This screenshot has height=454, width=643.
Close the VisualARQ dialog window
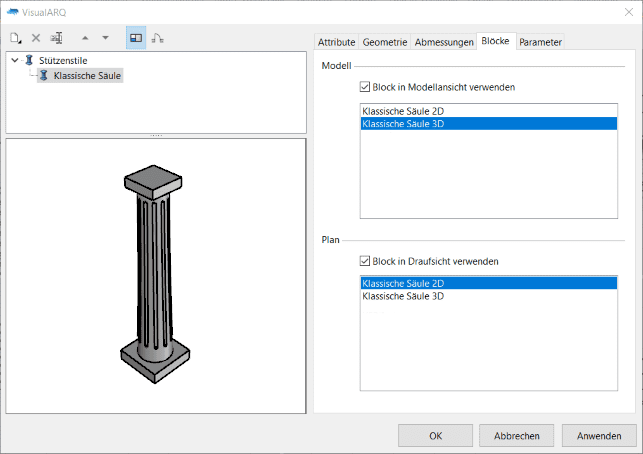(x=629, y=12)
